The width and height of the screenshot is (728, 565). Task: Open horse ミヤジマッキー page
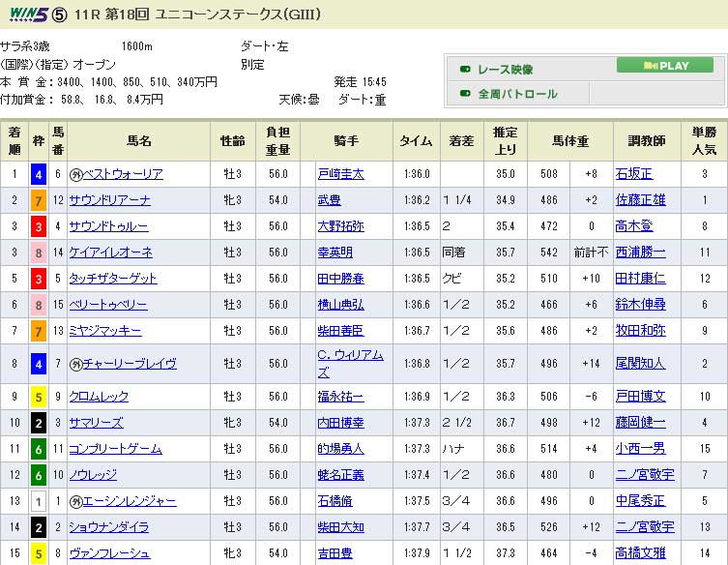point(105,330)
